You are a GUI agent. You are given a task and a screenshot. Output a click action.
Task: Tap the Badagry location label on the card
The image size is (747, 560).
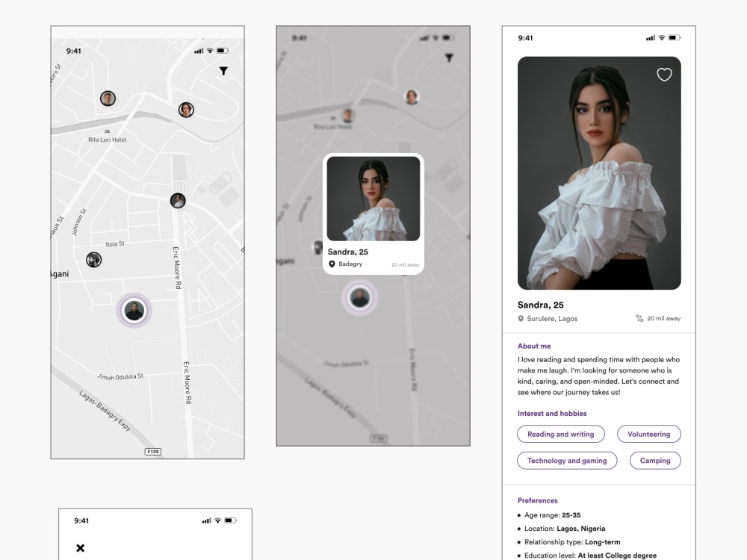point(350,264)
